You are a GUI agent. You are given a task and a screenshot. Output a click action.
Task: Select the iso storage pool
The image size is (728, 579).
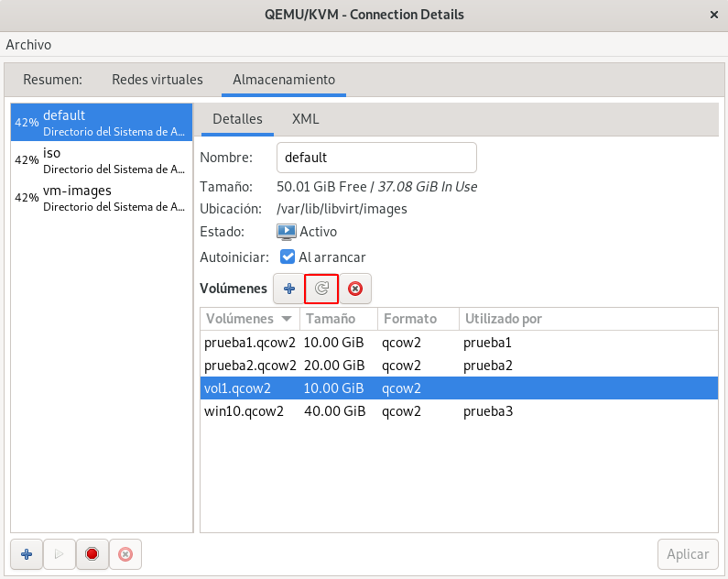[x=102, y=160]
